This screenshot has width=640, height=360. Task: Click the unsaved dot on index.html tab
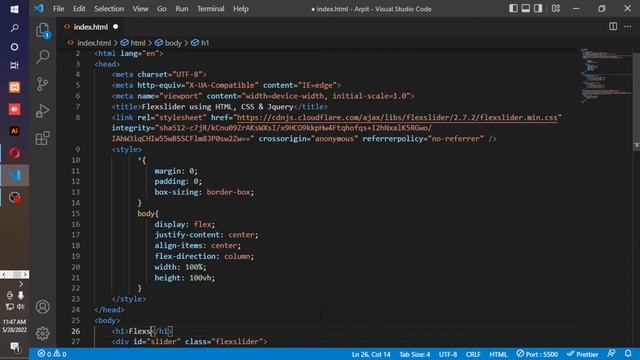point(116,27)
